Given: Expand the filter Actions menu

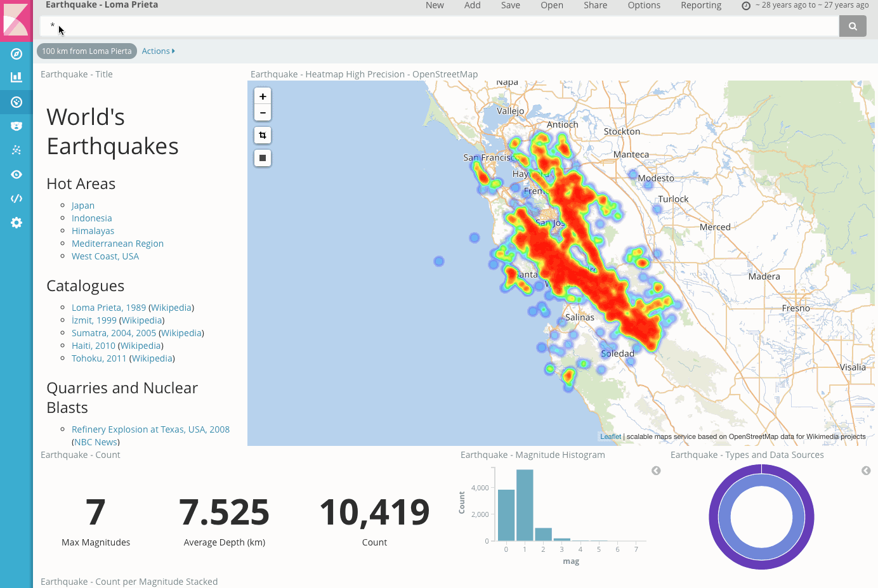Looking at the screenshot, I should point(158,51).
